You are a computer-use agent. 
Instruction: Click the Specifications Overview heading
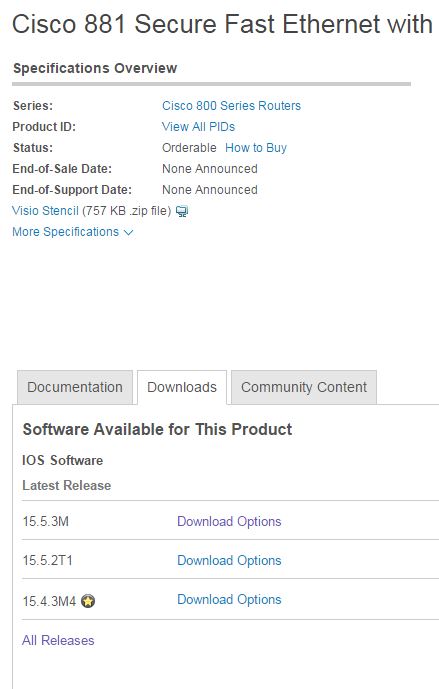click(95, 68)
